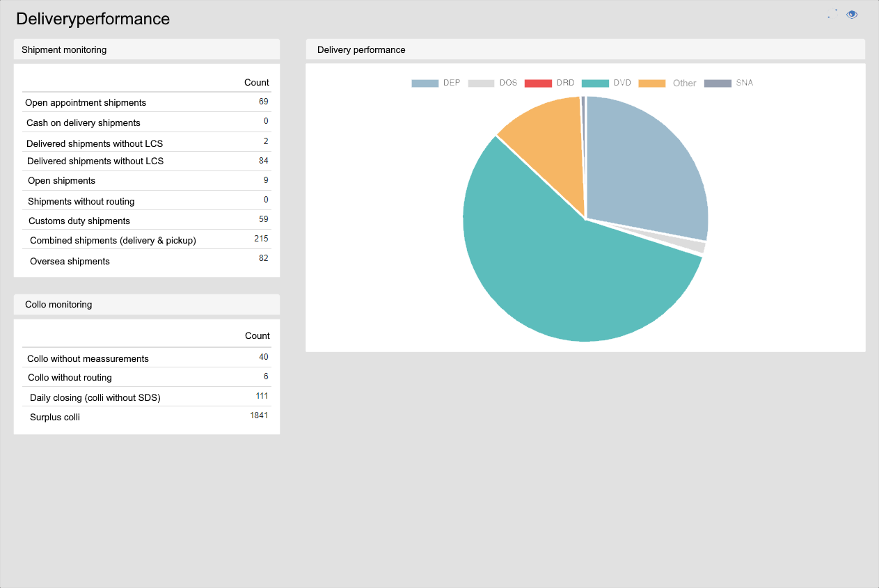879x588 pixels.
Task: Open Daily closing (colli without SDS)
Action: (95, 398)
